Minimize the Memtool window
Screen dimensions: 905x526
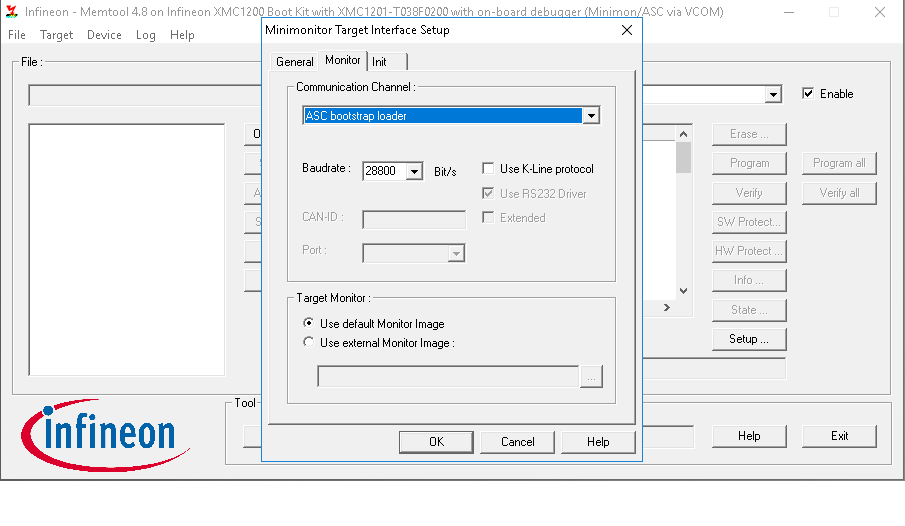click(789, 12)
